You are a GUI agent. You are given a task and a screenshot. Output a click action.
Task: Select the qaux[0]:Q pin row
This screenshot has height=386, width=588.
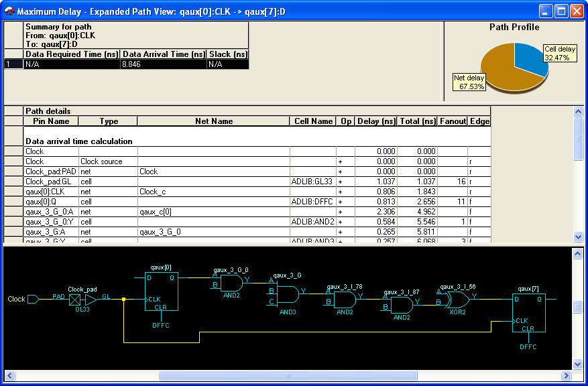click(x=257, y=202)
